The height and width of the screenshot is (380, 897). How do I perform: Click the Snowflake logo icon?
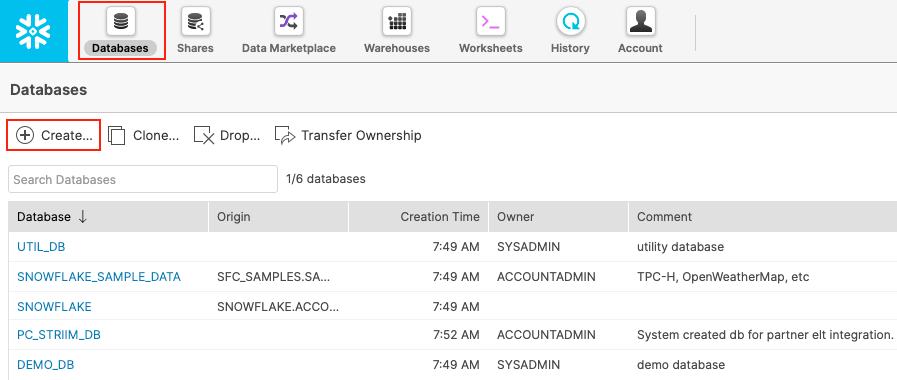[33, 30]
